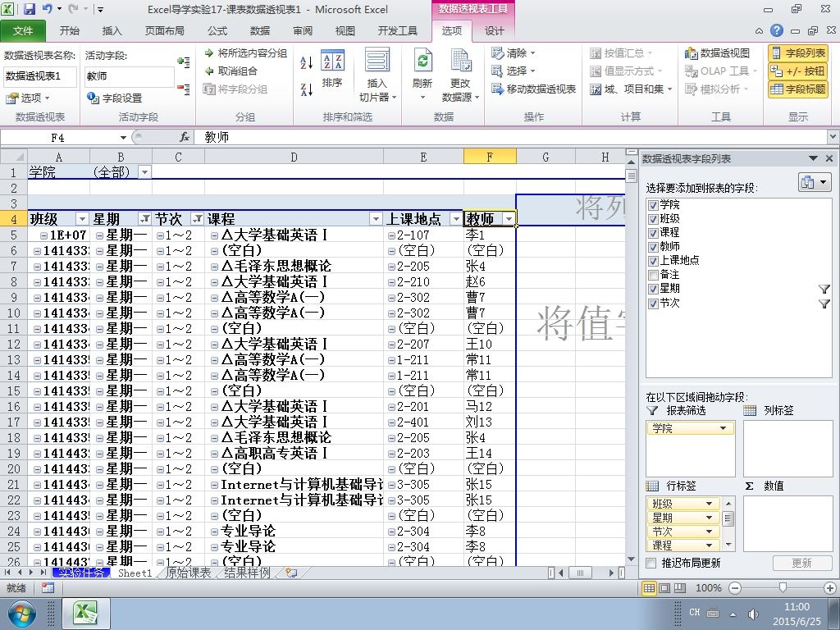Open 班级 column filter dropdown
Screen dimensions: 840x630
[x=82, y=218]
